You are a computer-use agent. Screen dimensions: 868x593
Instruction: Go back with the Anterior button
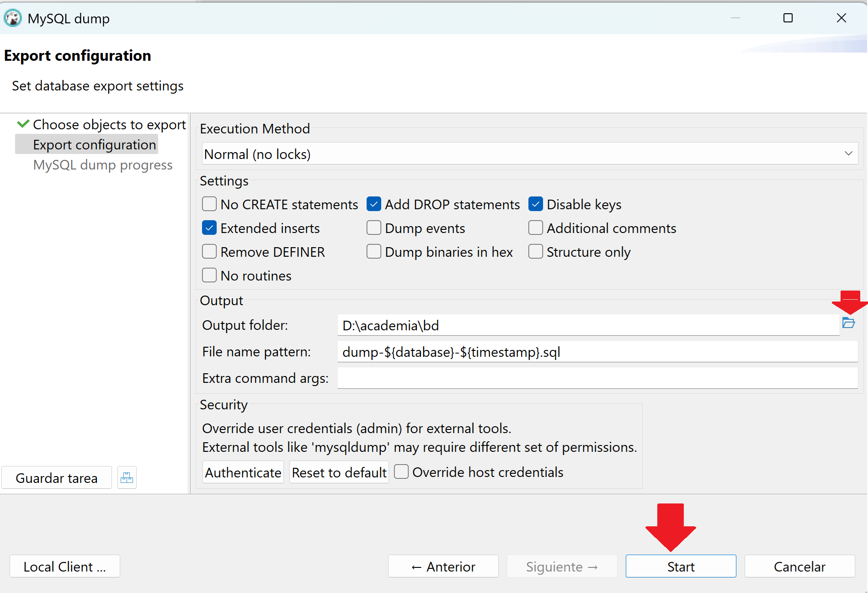point(443,567)
